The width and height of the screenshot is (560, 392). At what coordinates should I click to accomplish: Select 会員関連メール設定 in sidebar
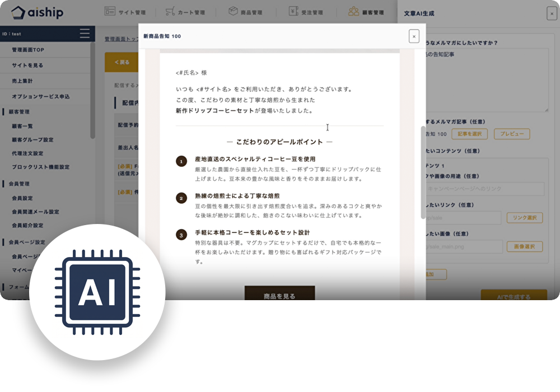35,212
